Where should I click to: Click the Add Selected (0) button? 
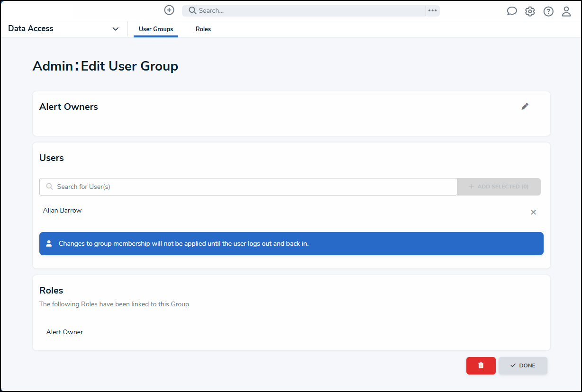click(499, 187)
